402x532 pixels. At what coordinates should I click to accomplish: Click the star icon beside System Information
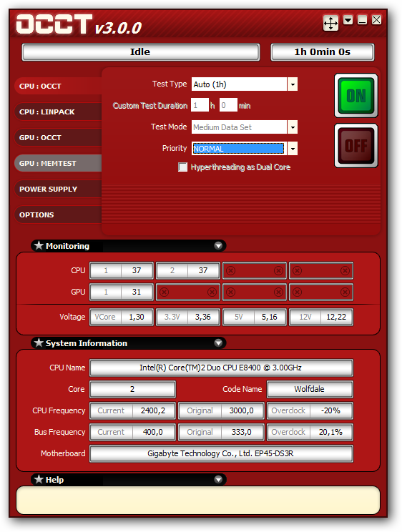(39, 343)
